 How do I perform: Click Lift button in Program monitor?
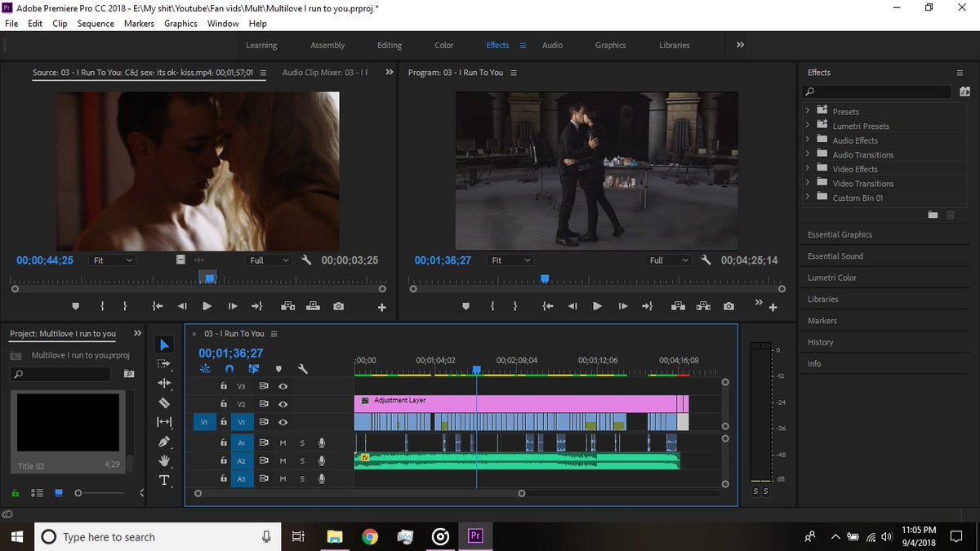coord(678,306)
